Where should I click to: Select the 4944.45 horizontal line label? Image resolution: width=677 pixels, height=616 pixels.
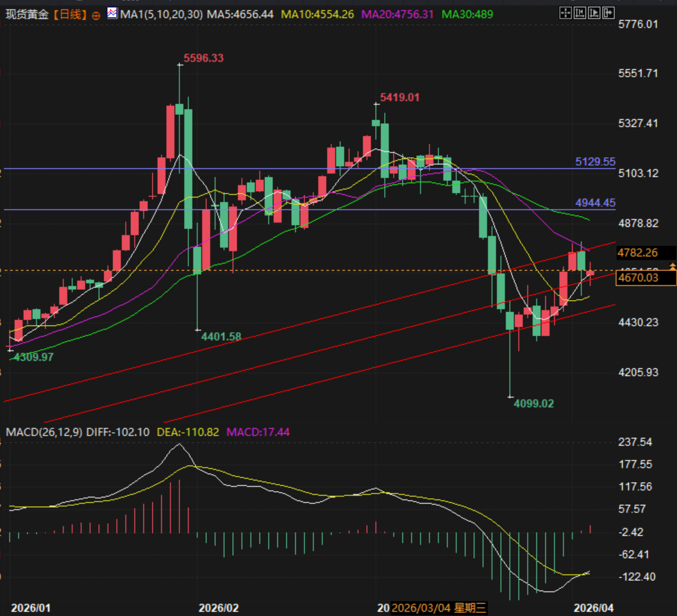595,202
